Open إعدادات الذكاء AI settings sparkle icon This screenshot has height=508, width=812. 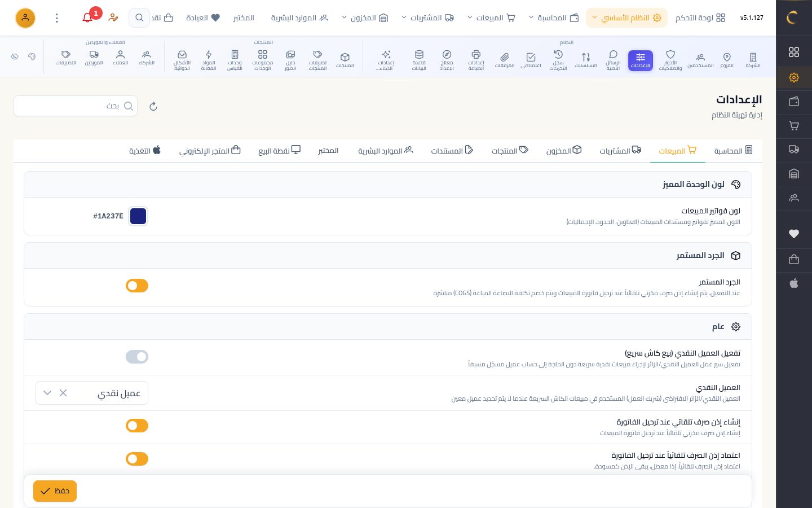386,60
